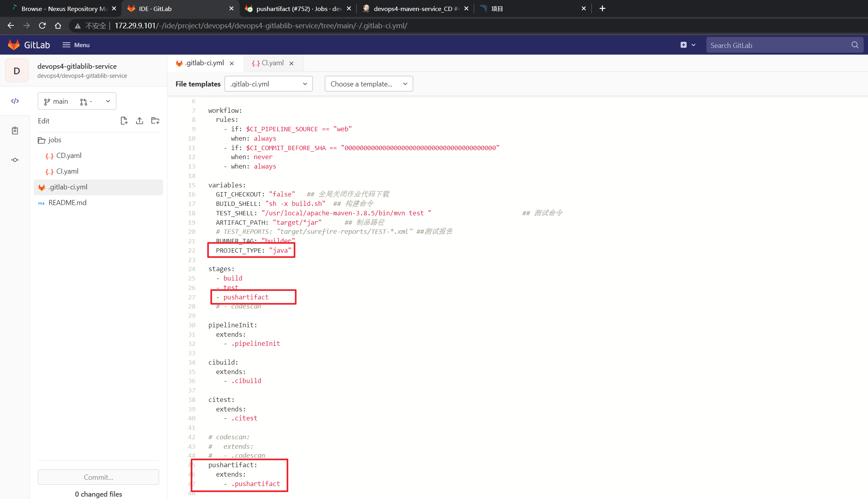868x499 pixels.
Task: Open a new browser tab
Action: [602, 8]
